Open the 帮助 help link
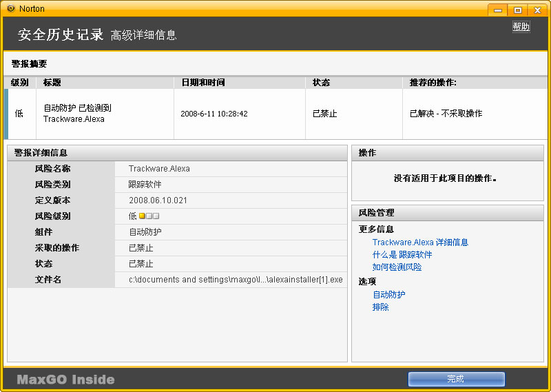Screen dimensions: 551x392 pos(521,27)
